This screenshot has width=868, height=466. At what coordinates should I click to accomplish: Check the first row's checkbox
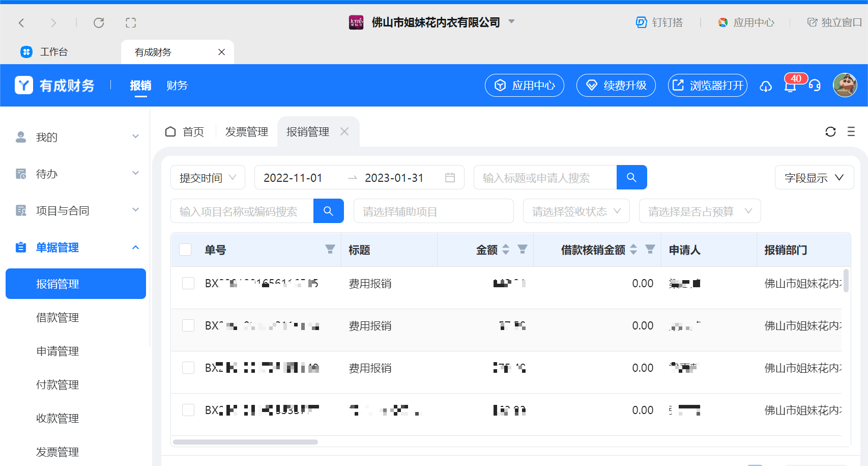pyautogui.click(x=188, y=283)
